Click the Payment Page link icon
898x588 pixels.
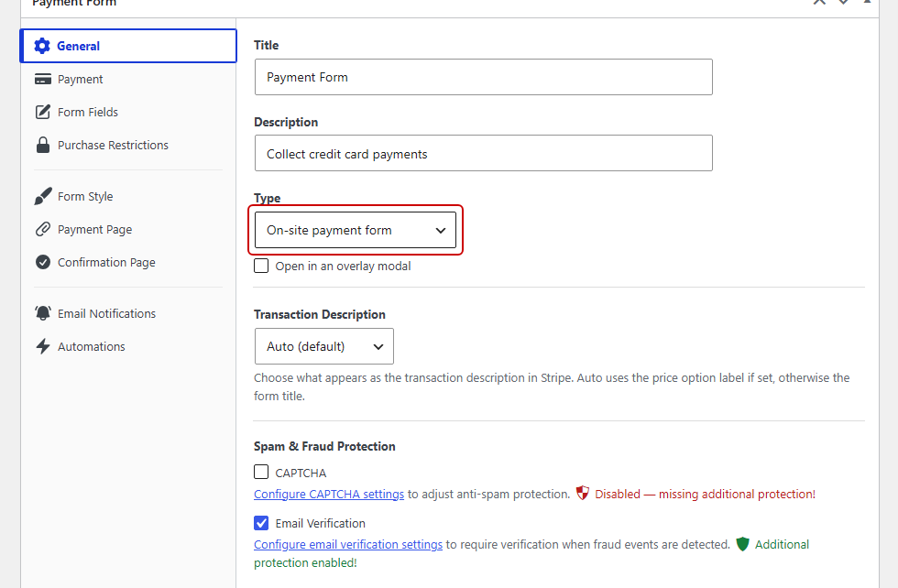click(x=43, y=229)
